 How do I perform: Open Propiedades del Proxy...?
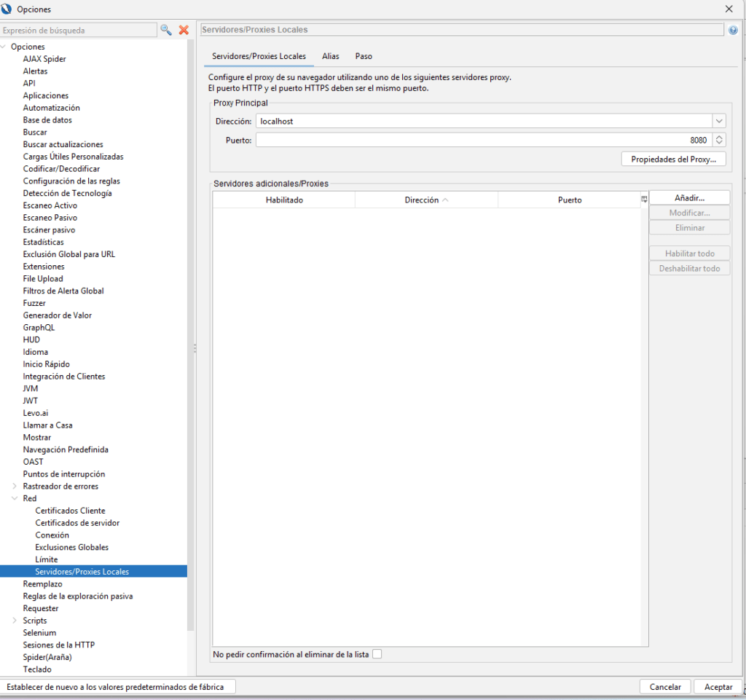coord(673,160)
